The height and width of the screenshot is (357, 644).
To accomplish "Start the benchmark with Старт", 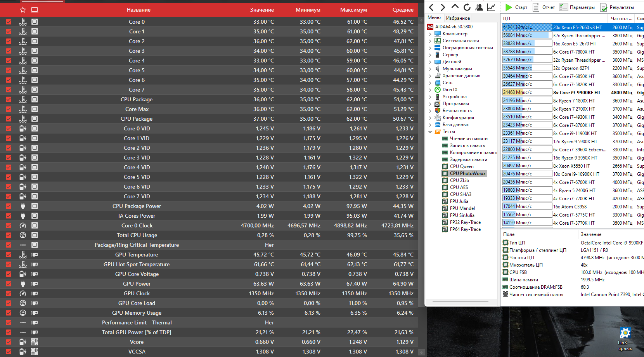I will click(516, 7).
